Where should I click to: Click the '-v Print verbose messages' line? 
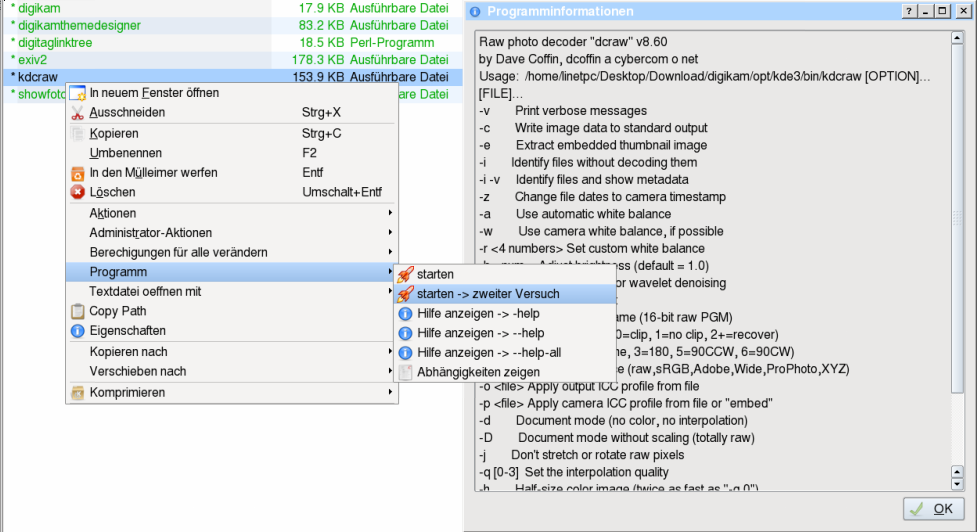pos(563,110)
